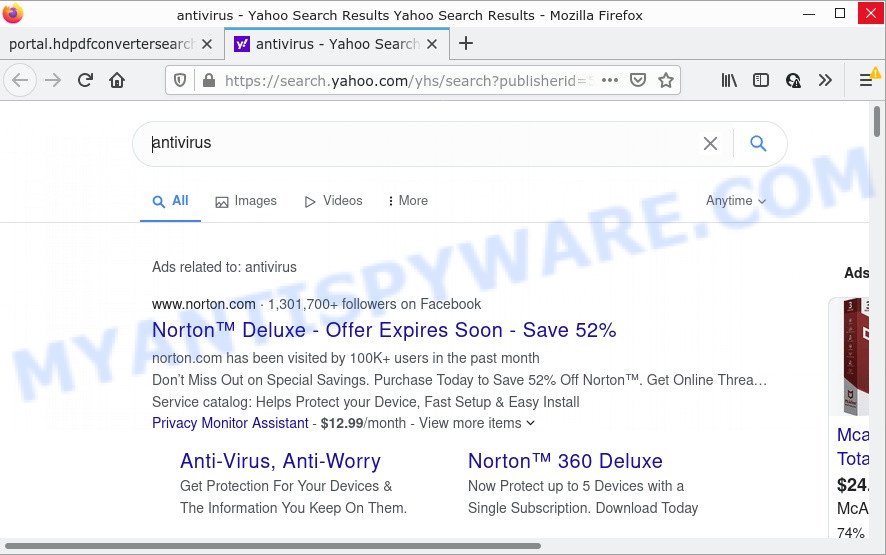Go back to the previous page

pos(20,80)
